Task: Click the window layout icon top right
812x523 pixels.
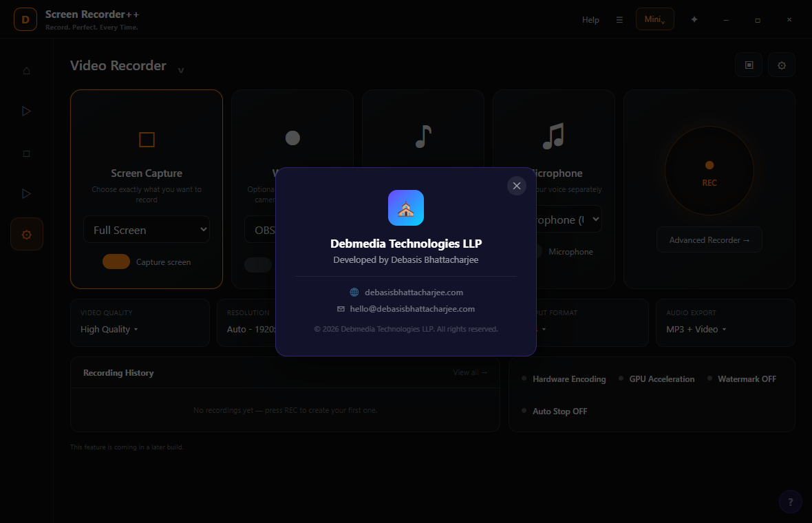Action: 749,65
